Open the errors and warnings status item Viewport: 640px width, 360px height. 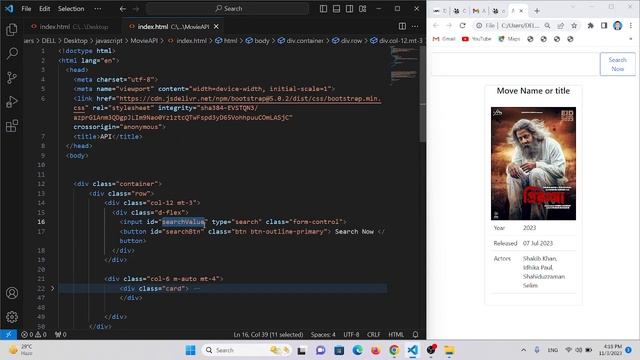click(34, 335)
